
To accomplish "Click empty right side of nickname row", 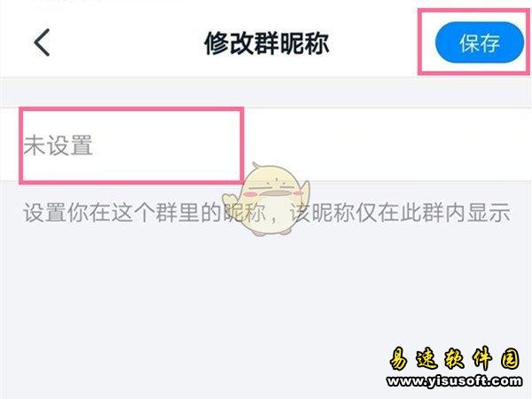I will coord(387,145).
